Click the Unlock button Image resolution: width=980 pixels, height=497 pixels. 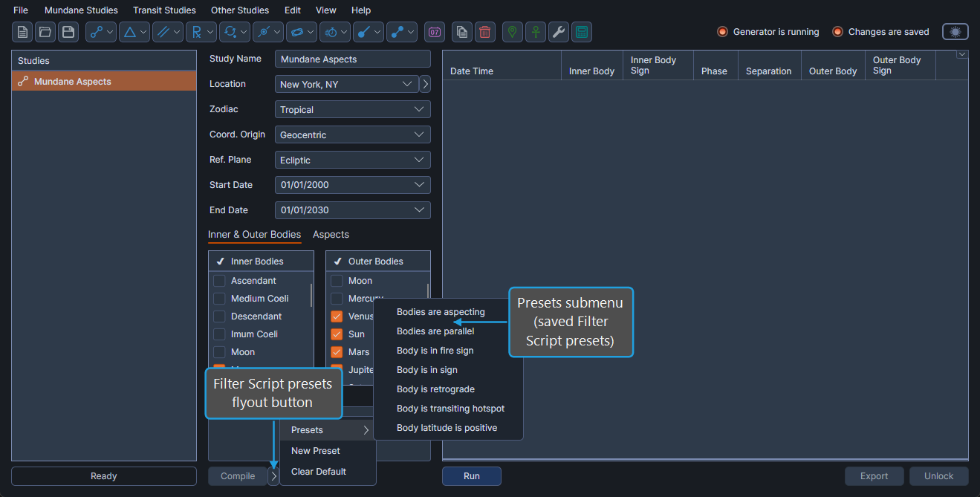click(939, 476)
